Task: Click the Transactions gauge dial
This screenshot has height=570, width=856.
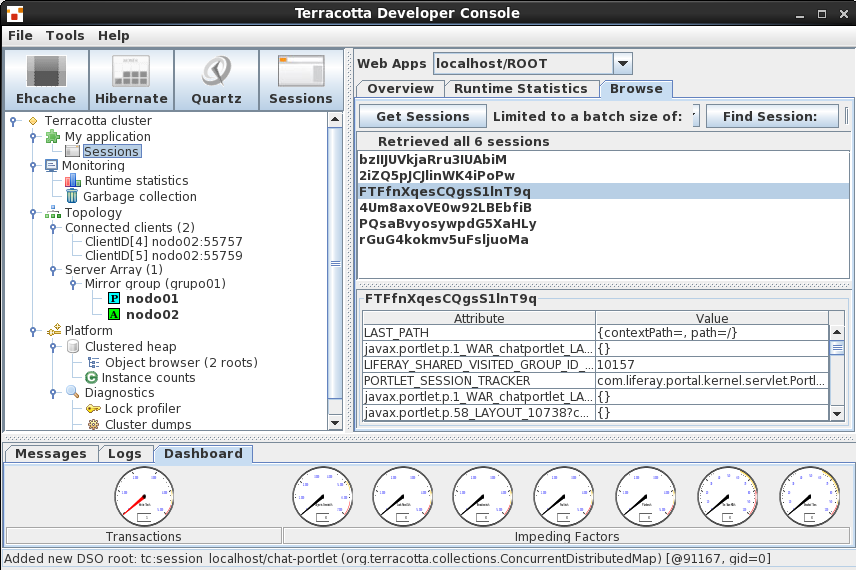Action: 144,497
